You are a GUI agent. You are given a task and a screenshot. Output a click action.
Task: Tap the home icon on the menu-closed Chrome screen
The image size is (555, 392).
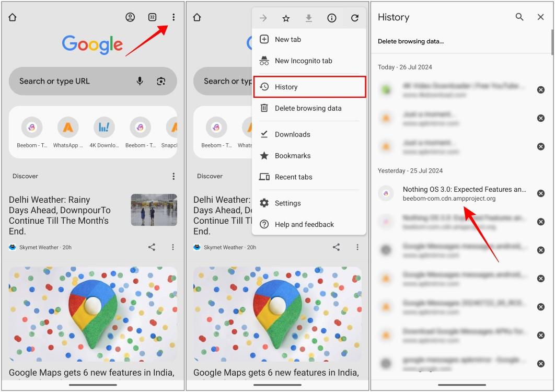13,17
